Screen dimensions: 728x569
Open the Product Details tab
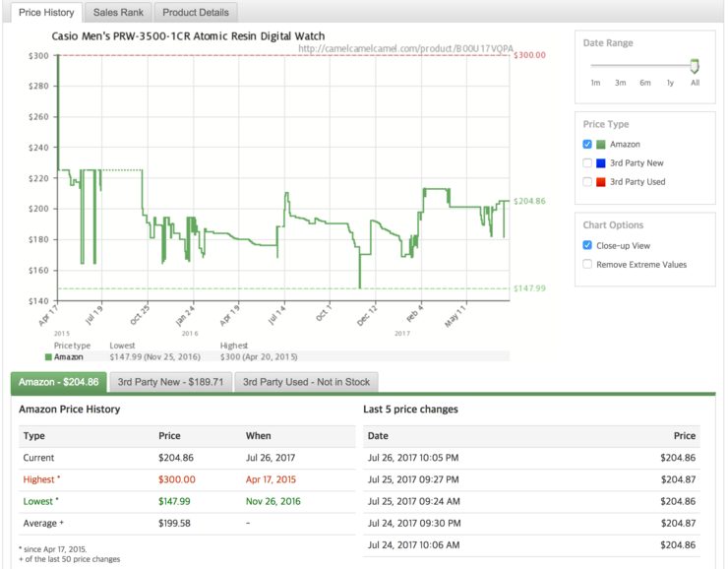196,13
